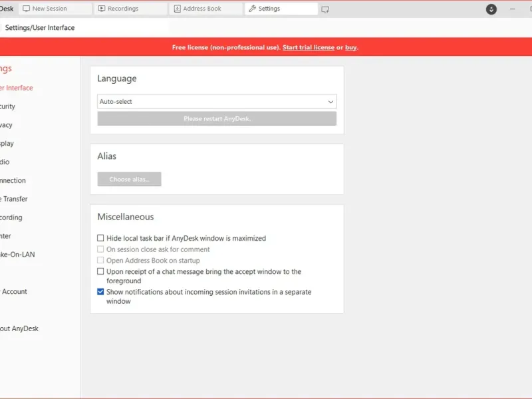Click the Language dropdown chevron arrow

point(331,102)
